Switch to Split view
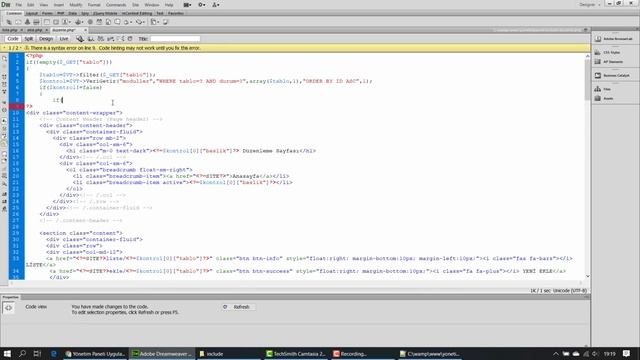This screenshot has height=360, width=640. (x=29, y=39)
